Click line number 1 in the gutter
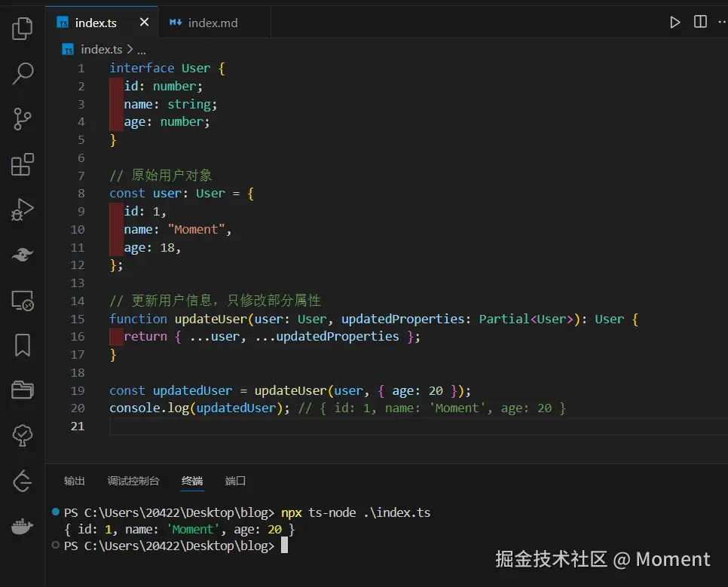The image size is (728, 587). click(81, 69)
